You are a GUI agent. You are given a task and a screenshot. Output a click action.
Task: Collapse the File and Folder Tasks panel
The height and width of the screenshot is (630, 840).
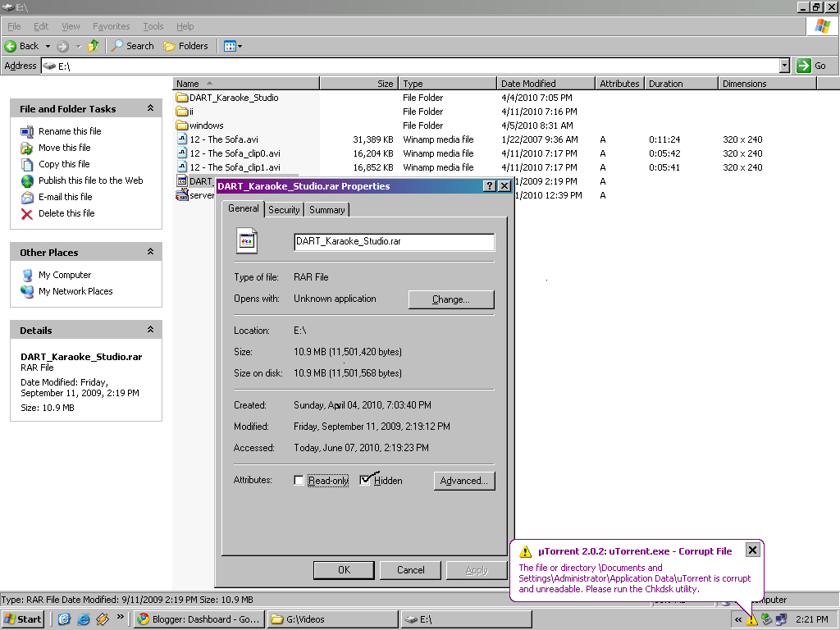click(151, 108)
